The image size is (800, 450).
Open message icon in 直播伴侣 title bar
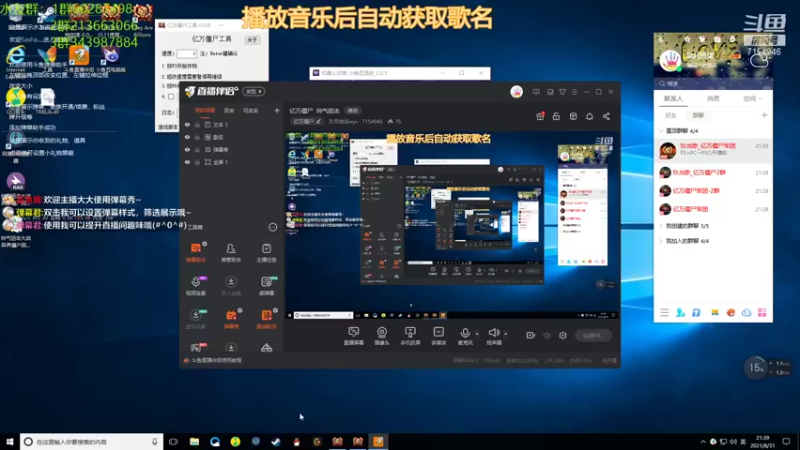pos(536,92)
